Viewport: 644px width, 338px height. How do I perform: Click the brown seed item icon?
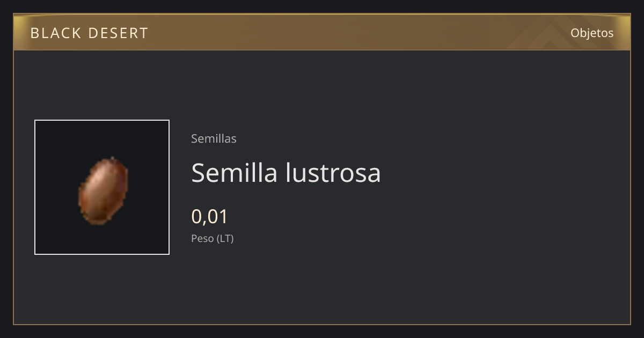pyautogui.click(x=103, y=190)
